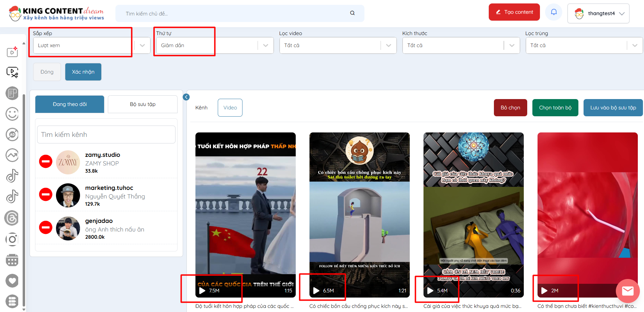This screenshot has width=644, height=312.
Task: Open the Lọc trùng dropdown
Action: 584,45
